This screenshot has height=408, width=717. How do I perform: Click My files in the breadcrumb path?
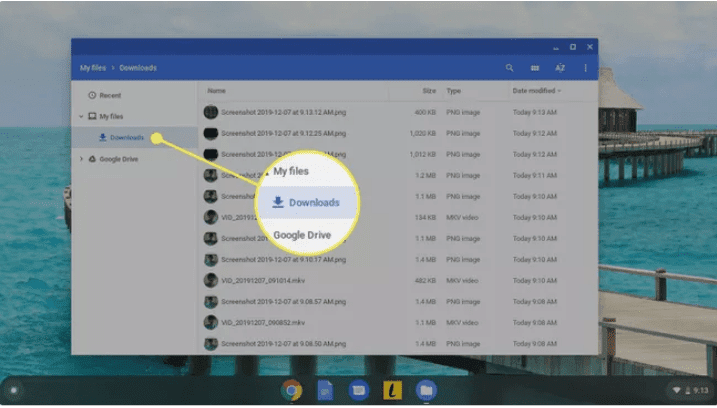93,68
